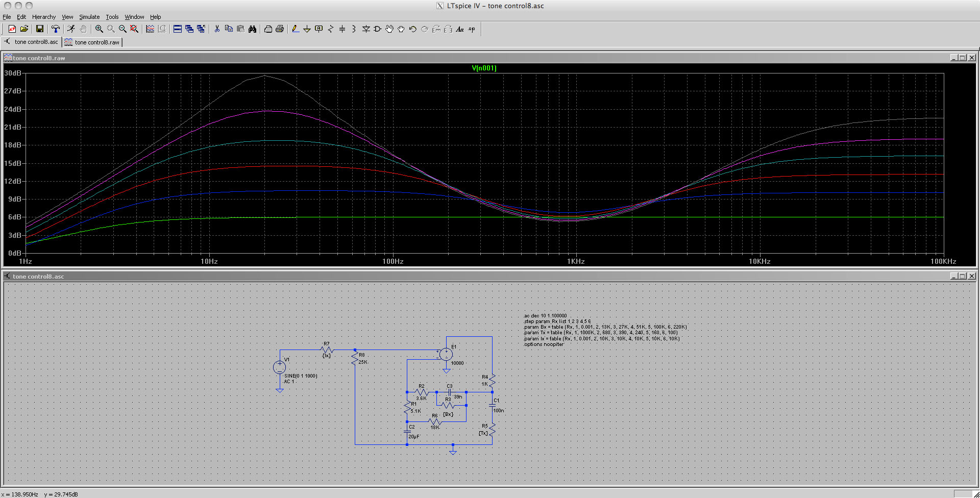
Task: Click the green V(n001) trace label
Action: (x=484, y=68)
